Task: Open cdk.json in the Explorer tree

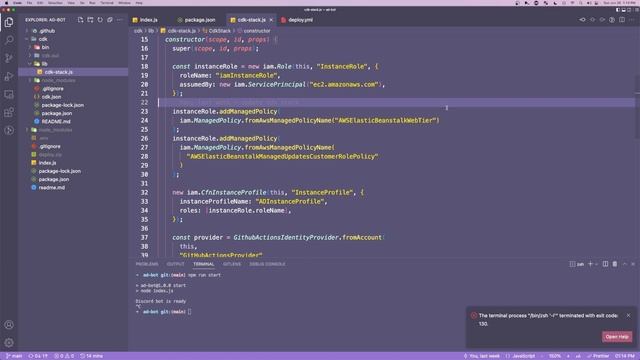Action: pyautogui.click(x=51, y=97)
